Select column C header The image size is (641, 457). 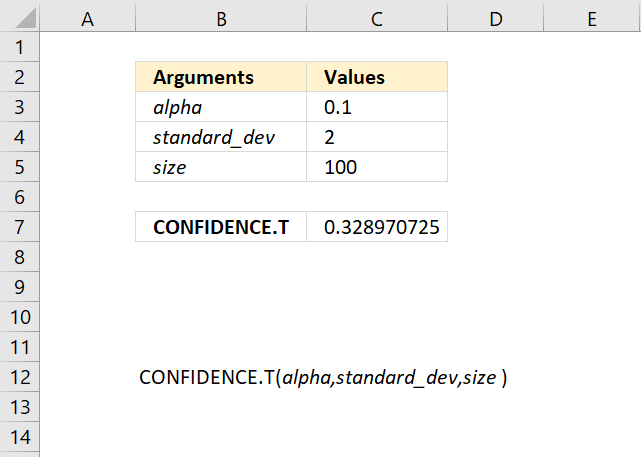377,19
